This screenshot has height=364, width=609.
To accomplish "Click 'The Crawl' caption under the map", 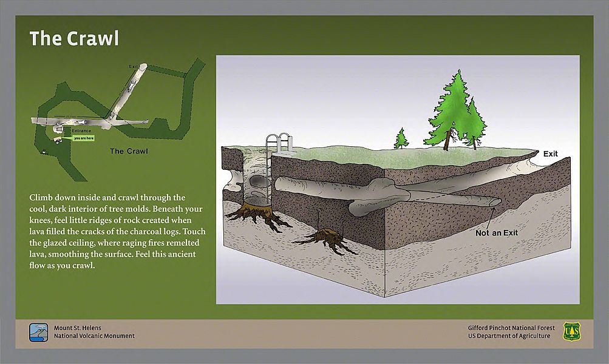I will [x=129, y=151].
